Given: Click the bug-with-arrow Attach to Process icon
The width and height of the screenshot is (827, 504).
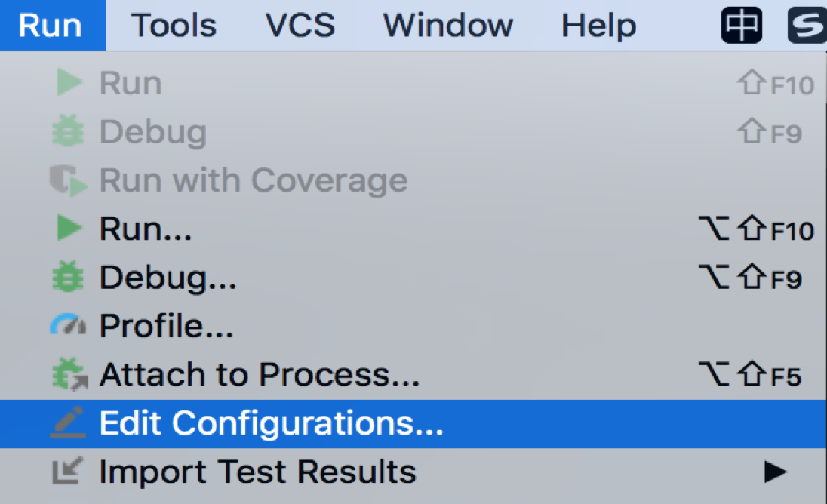Looking at the screenshot, I should [69, 373].
